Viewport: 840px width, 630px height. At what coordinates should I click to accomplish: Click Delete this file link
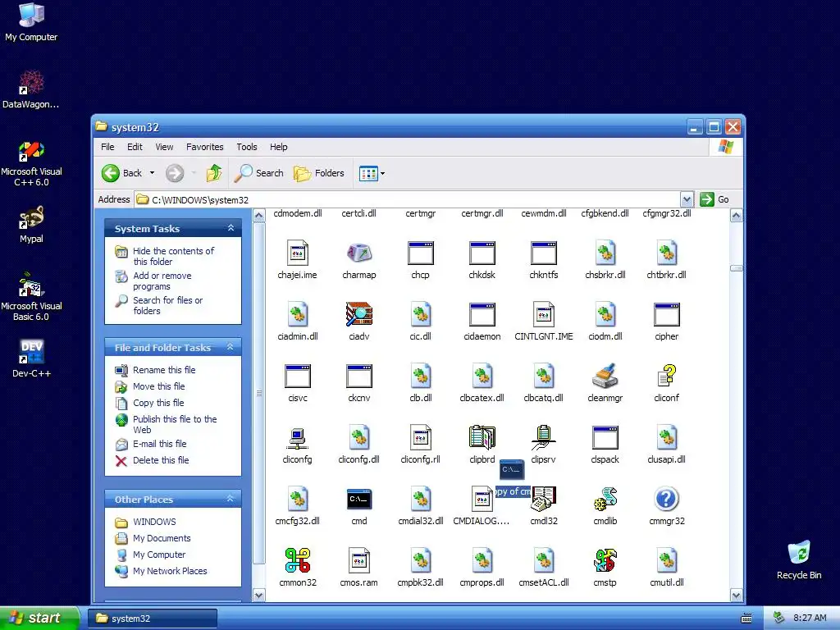coord(161,460)
